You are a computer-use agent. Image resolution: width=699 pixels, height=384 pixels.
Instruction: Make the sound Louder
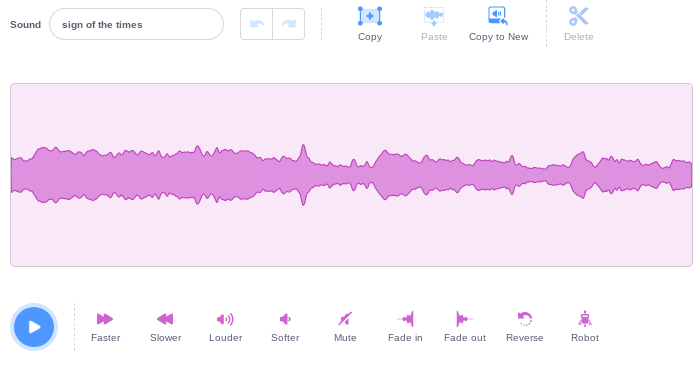point(225,319)
